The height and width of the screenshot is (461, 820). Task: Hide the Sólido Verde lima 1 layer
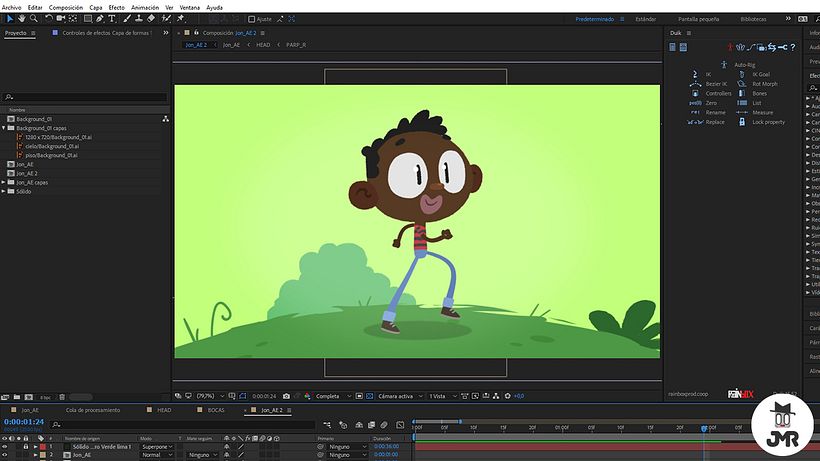(x=5, y=447)
